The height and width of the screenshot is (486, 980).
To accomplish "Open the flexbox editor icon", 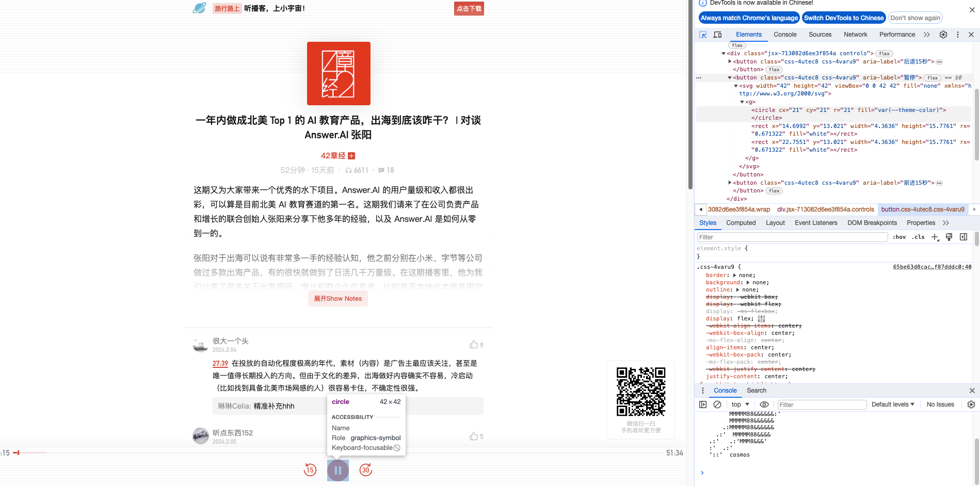I will (x=761, y=319).
